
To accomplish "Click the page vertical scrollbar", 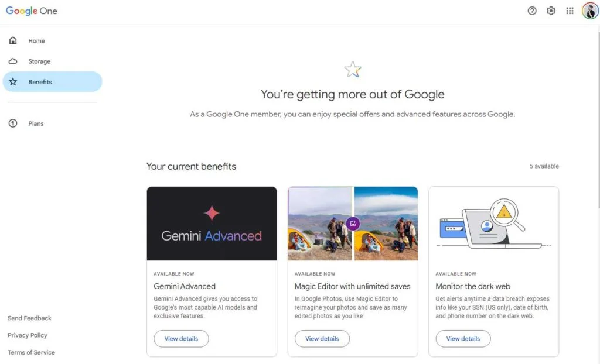I will point(598,121).
